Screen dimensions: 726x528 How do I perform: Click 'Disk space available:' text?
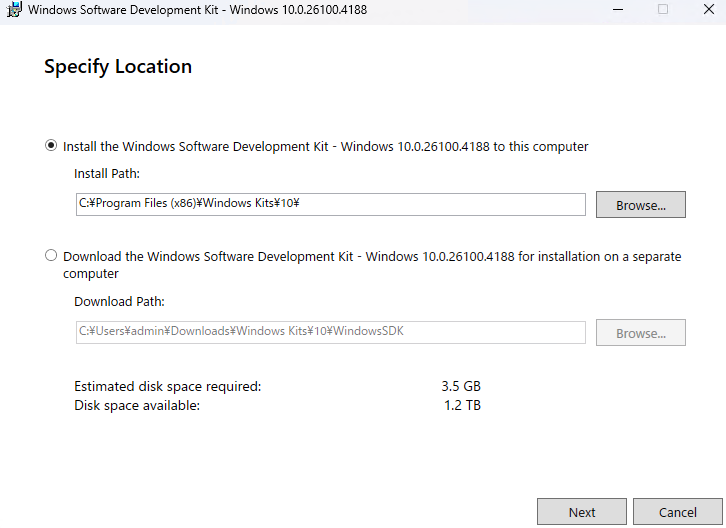coord(137,405)
